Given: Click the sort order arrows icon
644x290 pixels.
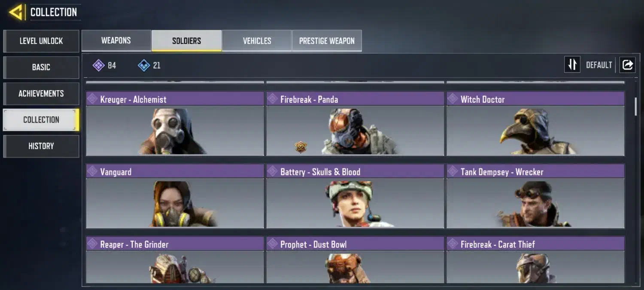Looking at the screenshot, I should point(572,65).
